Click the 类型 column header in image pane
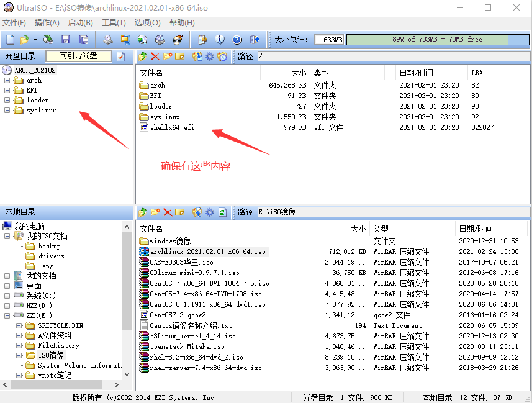Image resolution: width=532 pixels, height=403 pixels. pyautogui.click(x=348, y=73)
